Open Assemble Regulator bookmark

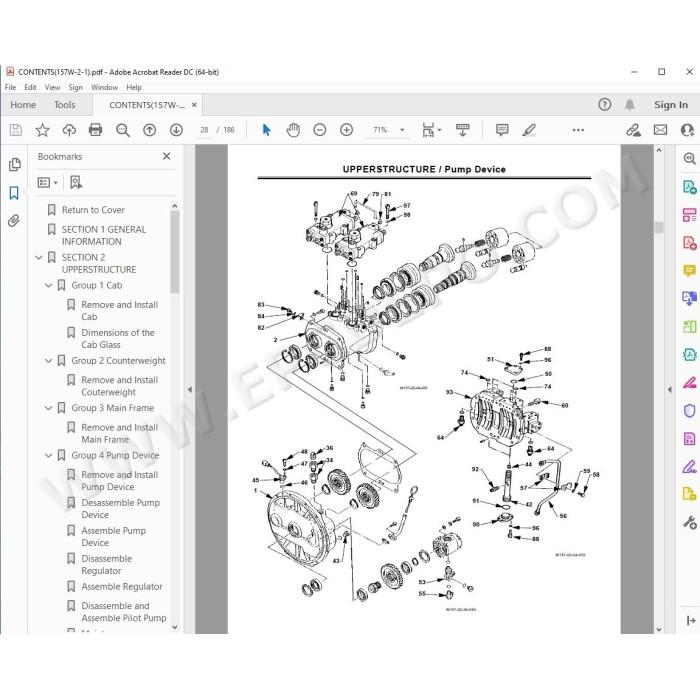pyautogui.click(x=122, y=587)
